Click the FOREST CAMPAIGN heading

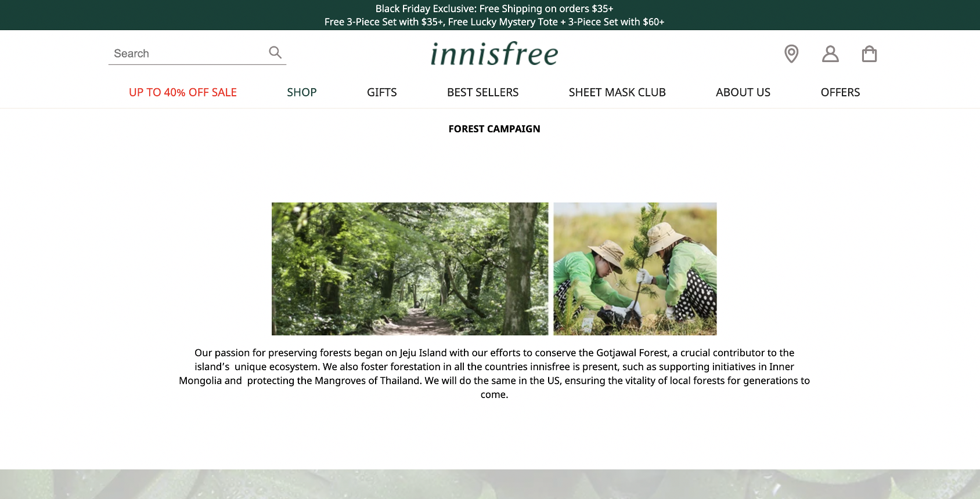pyautogui.click(x=494, y=129)
